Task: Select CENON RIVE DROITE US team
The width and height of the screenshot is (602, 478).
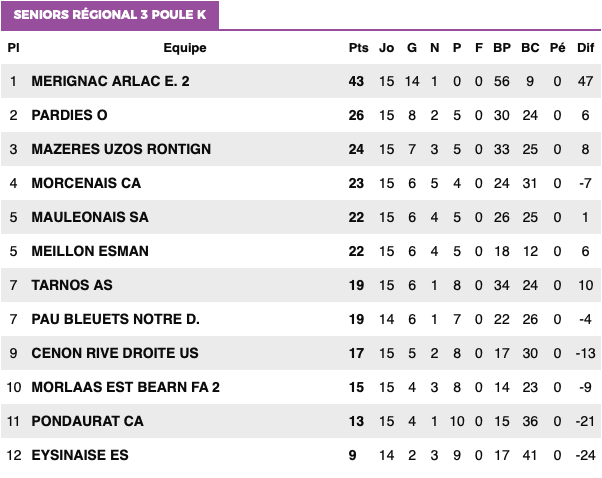Action: coord(115,353)
